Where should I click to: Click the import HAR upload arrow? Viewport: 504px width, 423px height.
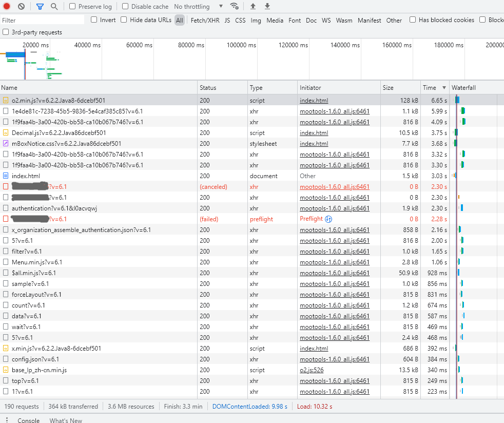pos(253,7)
